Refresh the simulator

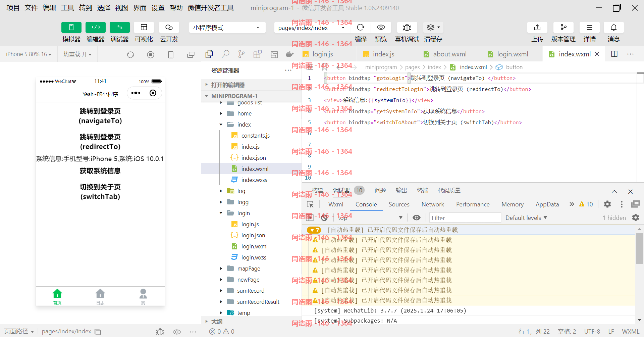pos(130,54)
